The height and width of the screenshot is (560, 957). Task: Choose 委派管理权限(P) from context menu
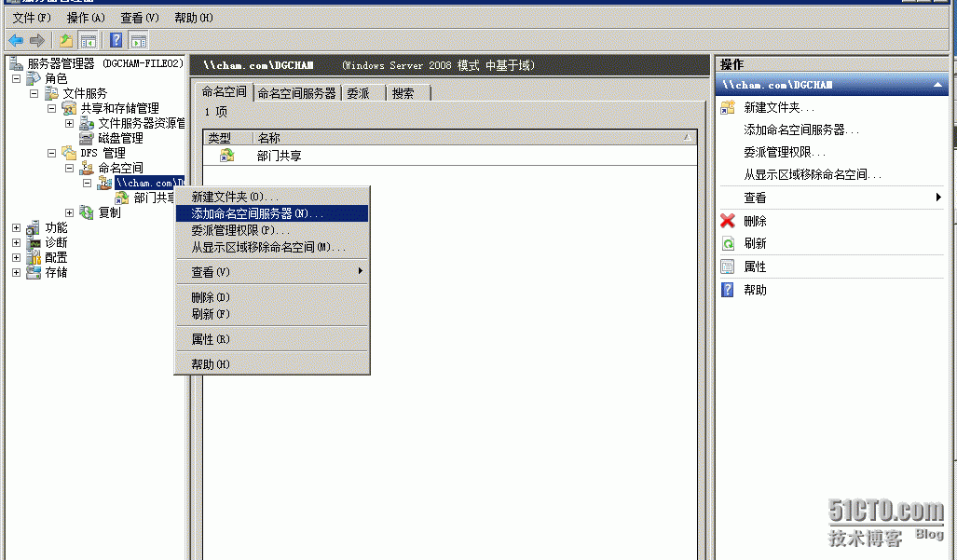272,230
